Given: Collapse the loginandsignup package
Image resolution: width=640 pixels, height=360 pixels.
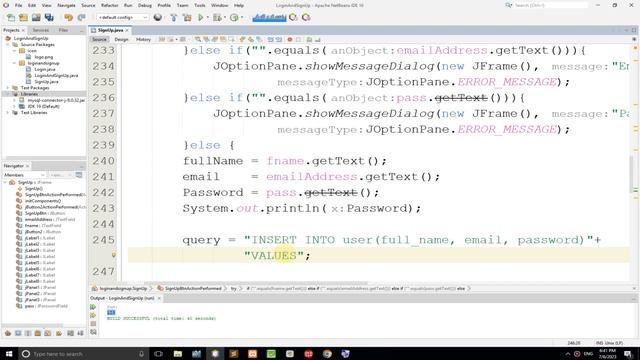Looking at the screenshot, I should [14, 63].
